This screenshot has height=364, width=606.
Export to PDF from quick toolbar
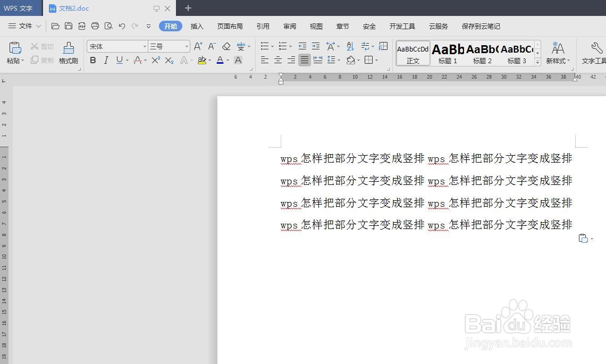point(81,26)
